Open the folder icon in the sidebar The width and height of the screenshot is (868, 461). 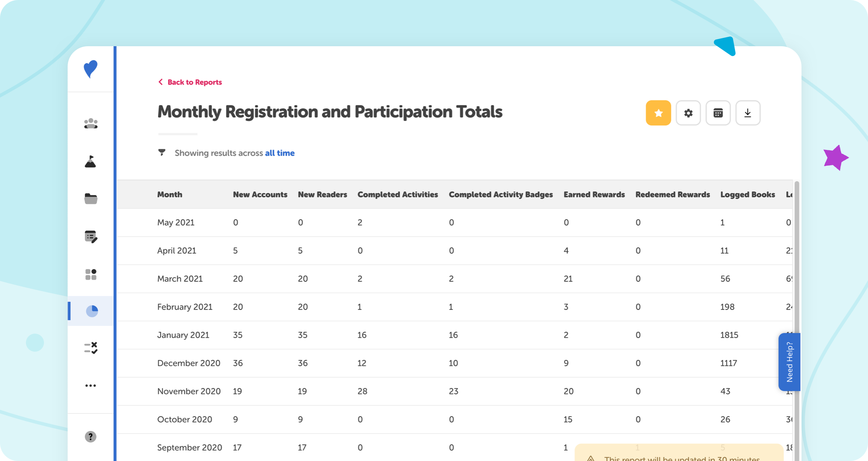point(91,199)
